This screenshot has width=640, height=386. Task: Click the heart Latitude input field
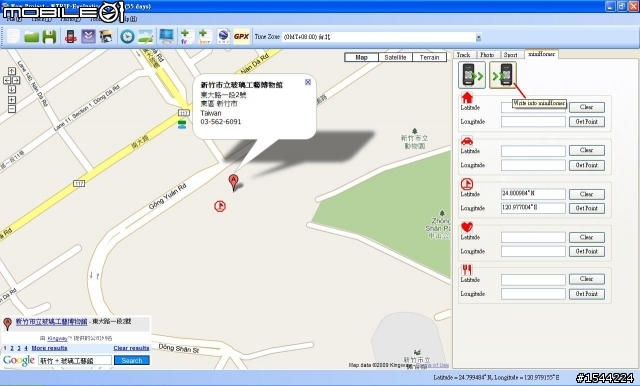pos(533,237)
